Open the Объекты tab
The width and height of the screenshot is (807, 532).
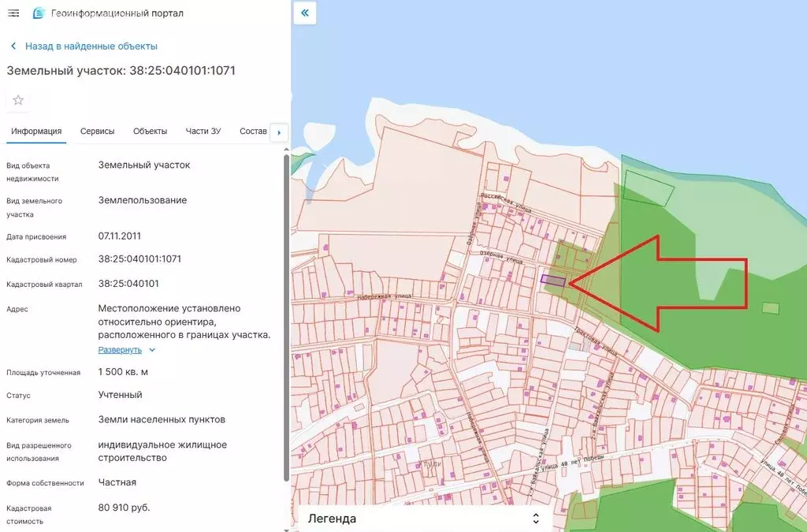[151, 131]
